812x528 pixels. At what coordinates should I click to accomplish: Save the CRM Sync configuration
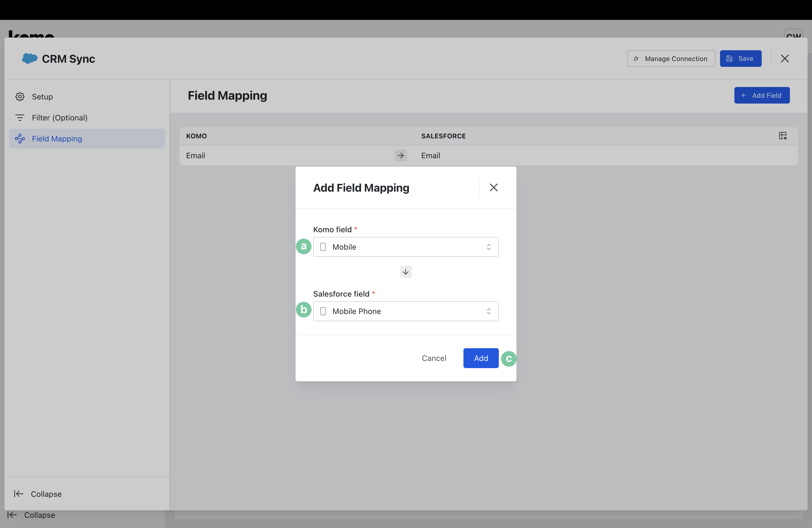[x=740, y=58]
